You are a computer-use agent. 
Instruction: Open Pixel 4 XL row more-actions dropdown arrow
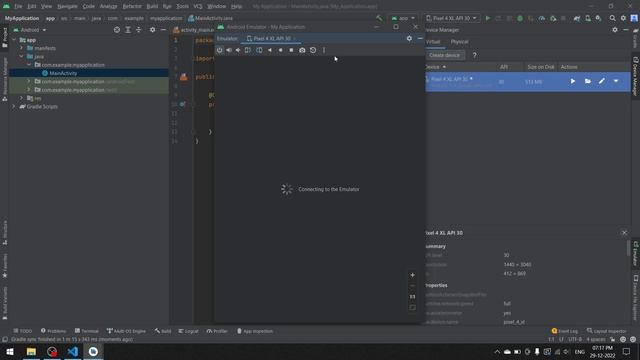click(616, 81)
